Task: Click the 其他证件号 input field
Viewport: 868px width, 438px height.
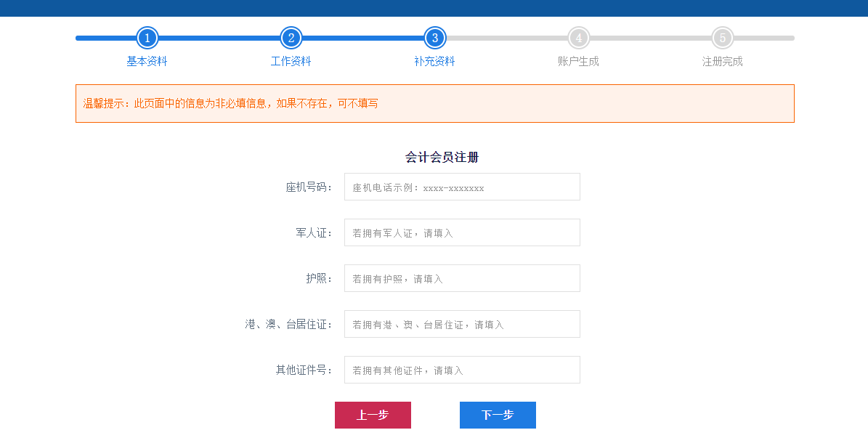Action: [462, 370]
